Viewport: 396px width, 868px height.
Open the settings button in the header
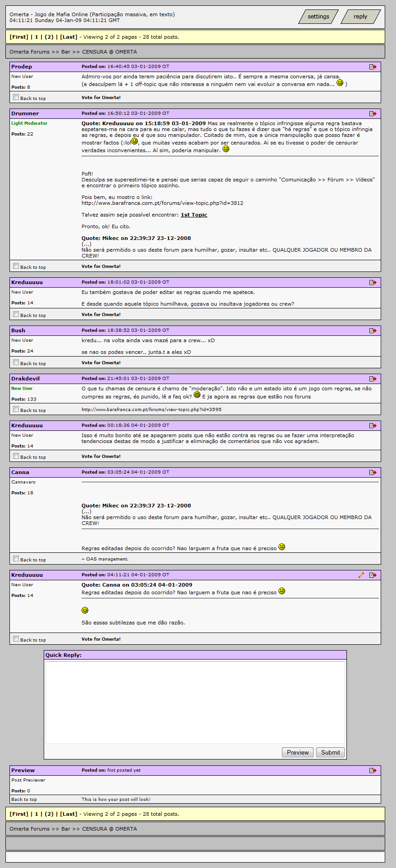click(318, 17)
